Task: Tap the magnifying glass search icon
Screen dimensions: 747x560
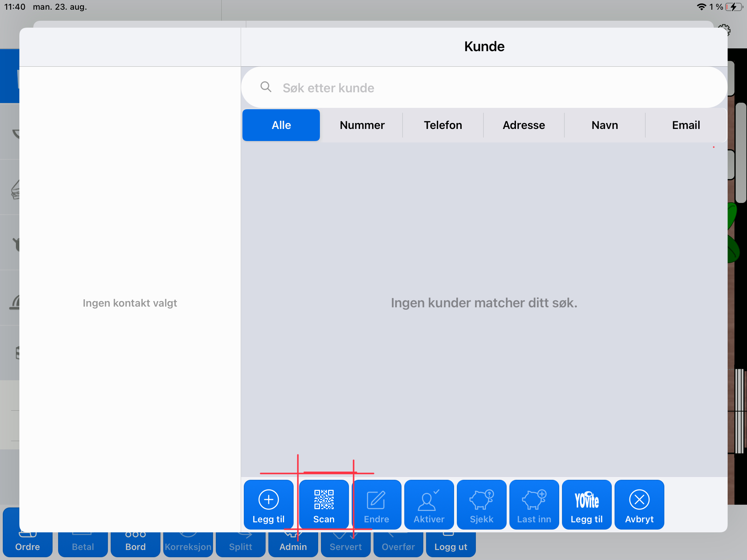Action: pyautogui.click(x=266, y=87)
